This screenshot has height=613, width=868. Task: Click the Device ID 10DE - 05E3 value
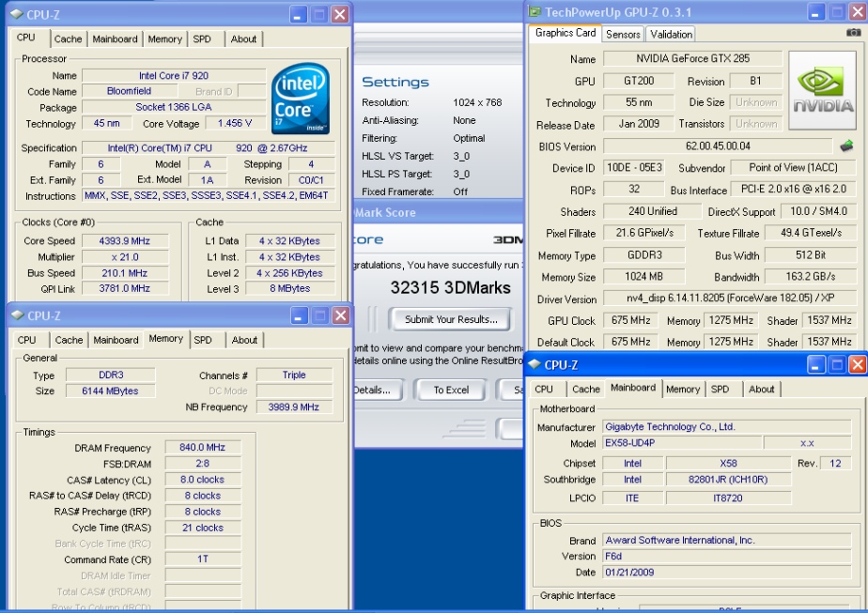coord(634,167)
